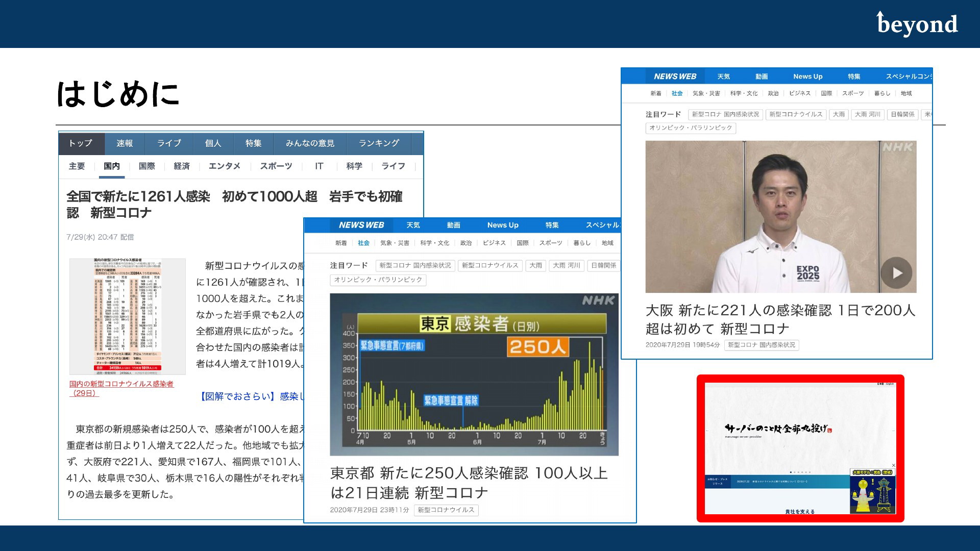This screenshot has height=551, width=980.
Task: Click NEWS WEB logo in Osaka article window
Action: click(675, 77)
